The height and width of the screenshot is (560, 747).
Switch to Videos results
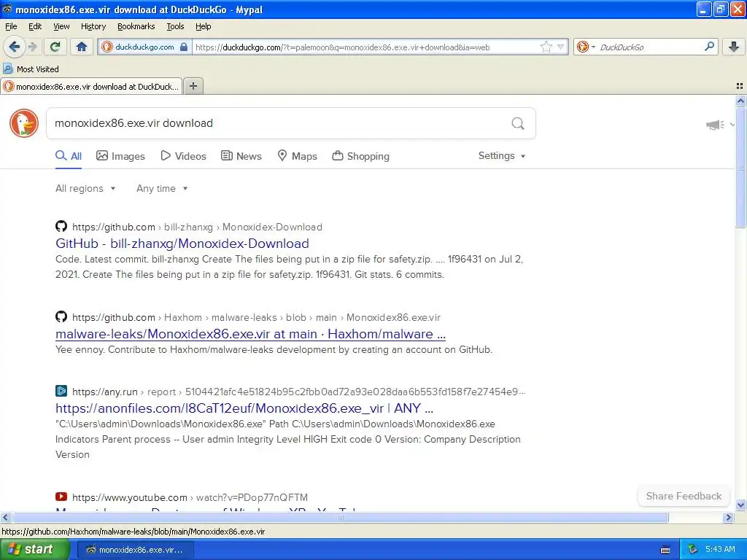(x=183, y=156)
